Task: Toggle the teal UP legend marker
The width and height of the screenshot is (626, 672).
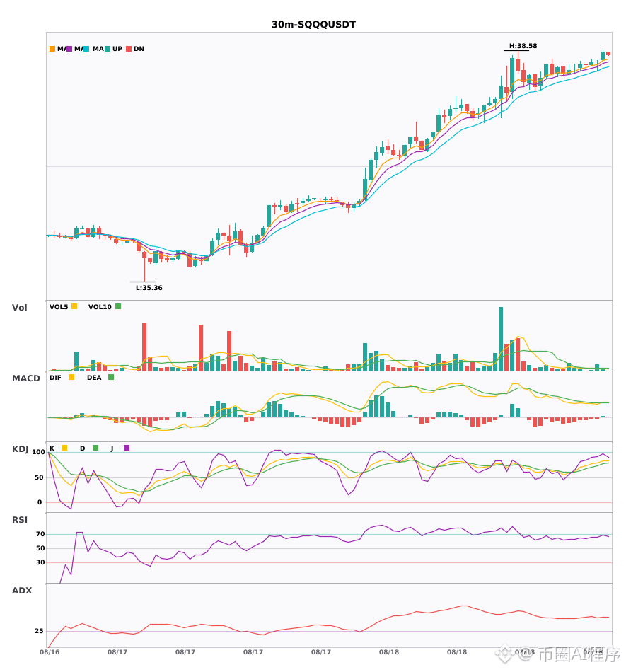Action: [108, 49]
